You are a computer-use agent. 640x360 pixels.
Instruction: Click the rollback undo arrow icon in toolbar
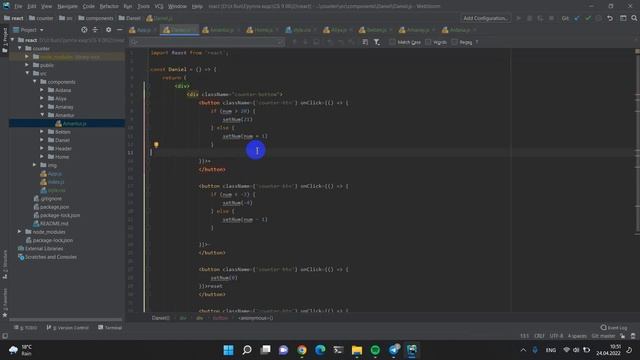610,18
